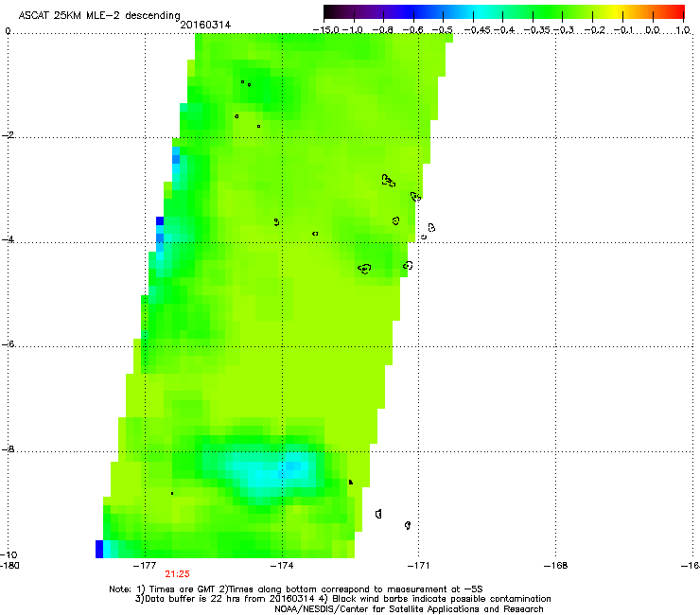Click the "NOAA/NESDIS/Center for Satellite Applications and Research" credit
Image resolution: width=700 pixels, height=615 pixels.
(409, 609)
